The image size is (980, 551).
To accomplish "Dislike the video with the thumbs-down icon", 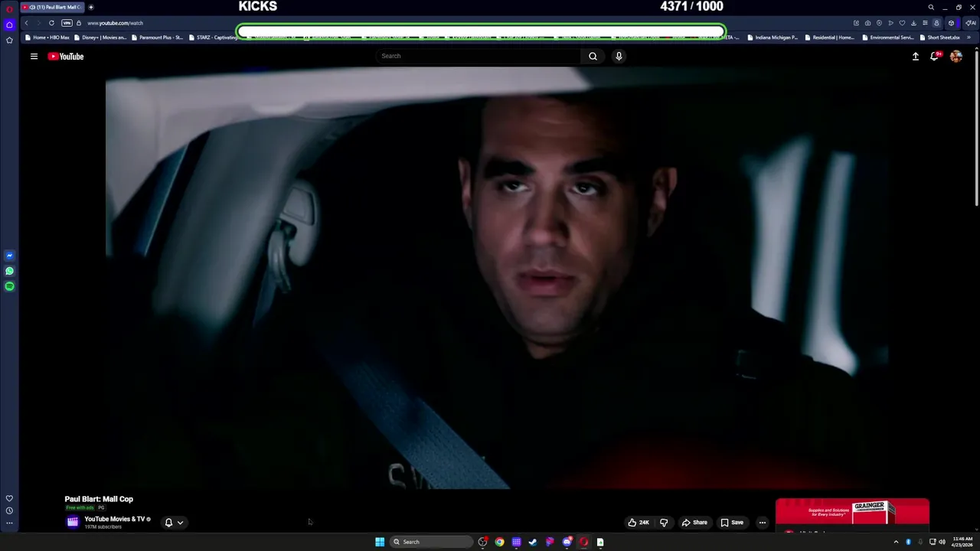I will pos(664,523).
